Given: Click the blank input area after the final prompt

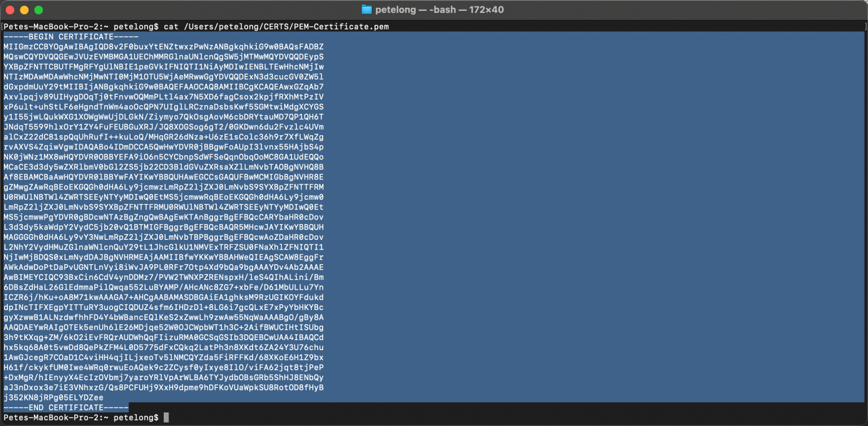Looking at the screenshot, I should click(283, 417).
